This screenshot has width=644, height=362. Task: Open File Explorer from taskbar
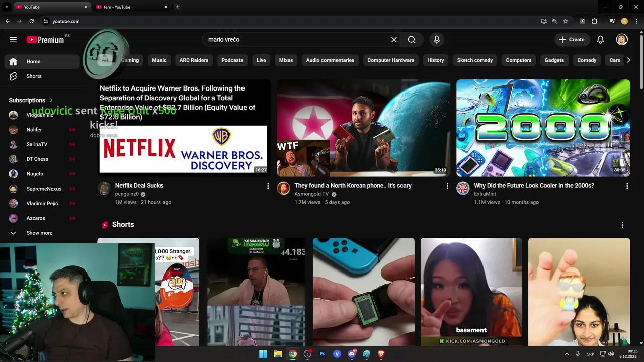point(278,354)
